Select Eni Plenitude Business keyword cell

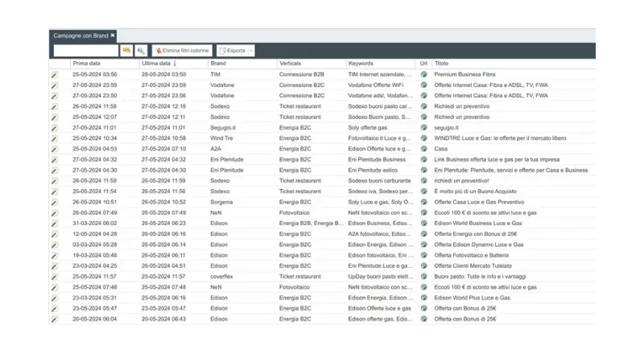coord(377,159)
